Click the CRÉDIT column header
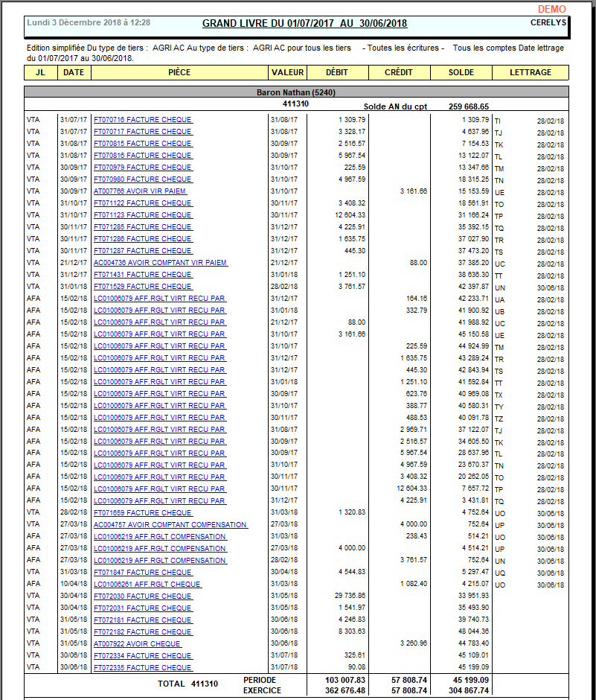The height and width of the screenshot is (700, 596). 399,72
